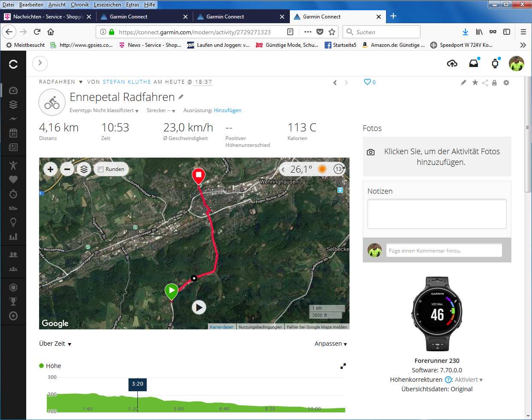Play the route animation on map

pos(198,307)
